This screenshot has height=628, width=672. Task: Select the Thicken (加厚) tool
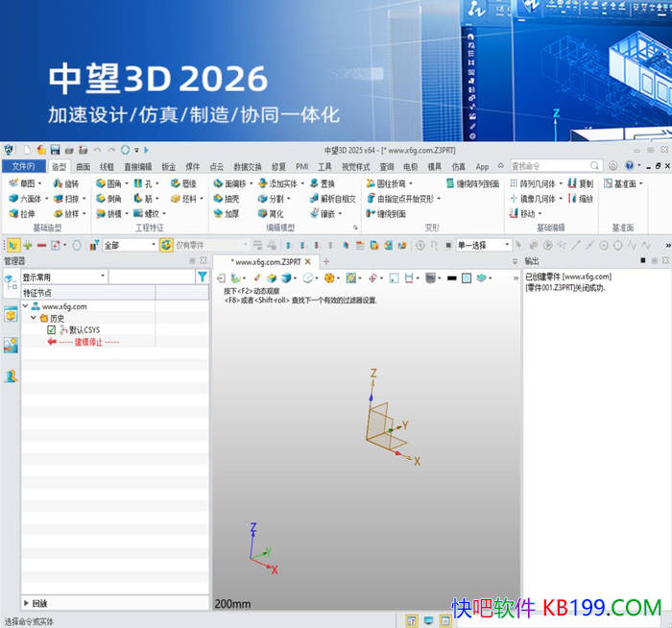pos(227,213)
